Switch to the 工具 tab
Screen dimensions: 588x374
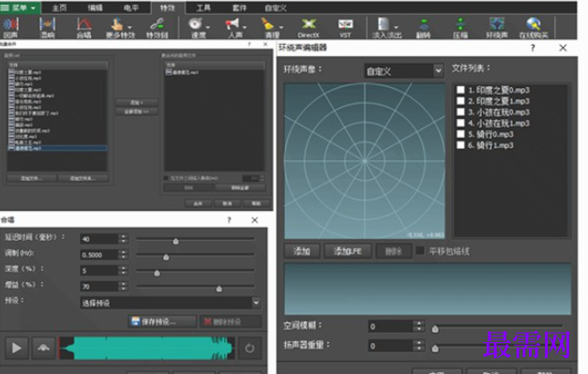[204, 7]
